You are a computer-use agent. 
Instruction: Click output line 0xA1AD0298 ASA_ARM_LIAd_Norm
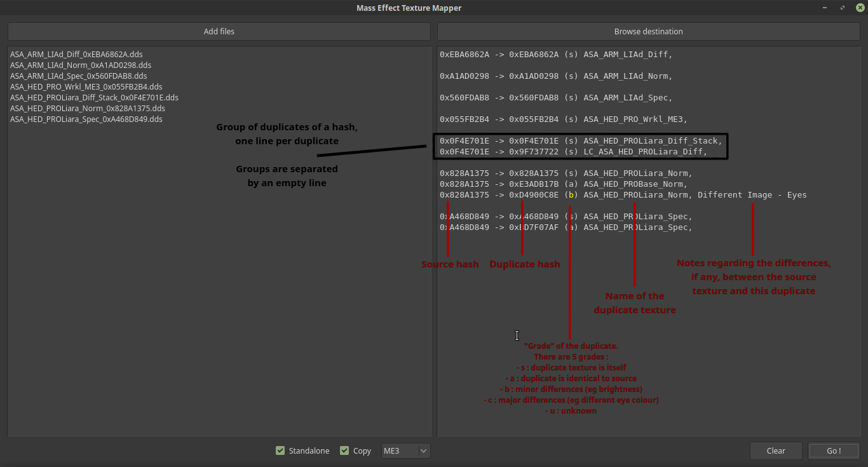(x=556, y=76)
